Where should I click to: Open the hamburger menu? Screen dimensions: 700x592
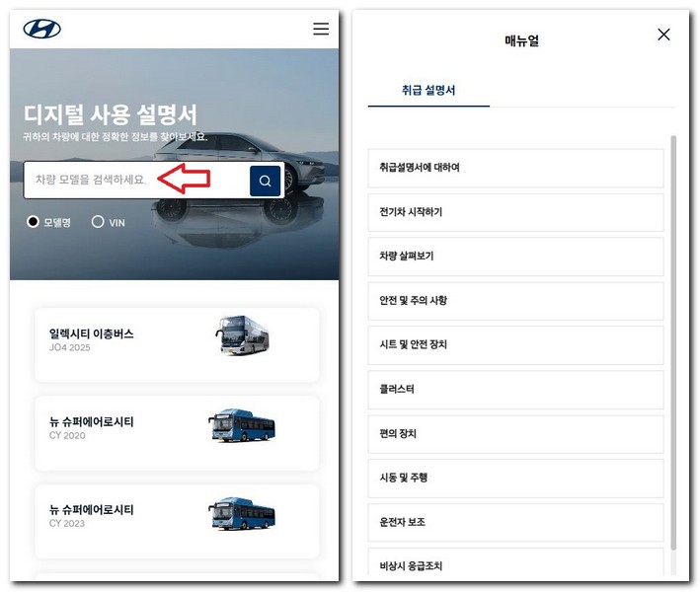(x=321, y=30)
